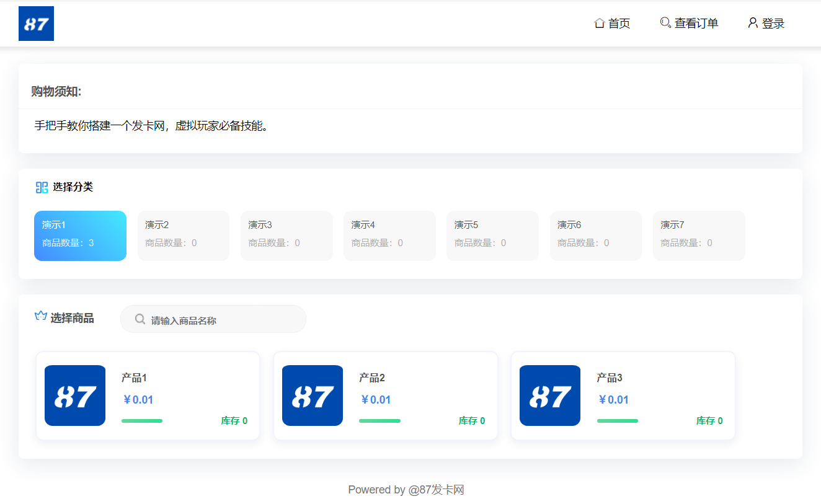This screenshot has width=821, height=504.
Task: Expand the 演示6 category
Action: [595, 236]
